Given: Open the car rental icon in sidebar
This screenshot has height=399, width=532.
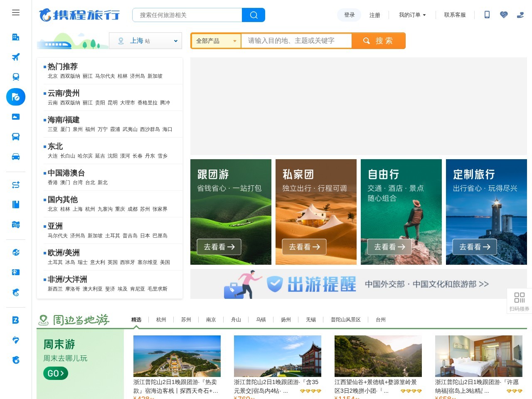Looking at the screenshot, I should click(x=15, y=156).
